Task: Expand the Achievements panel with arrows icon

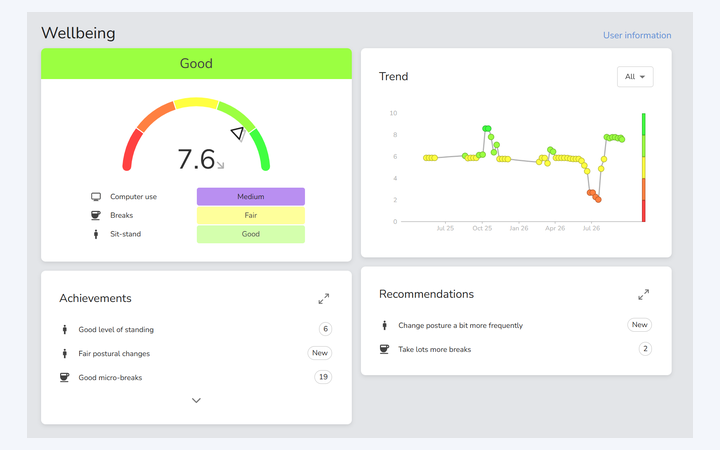Action: [x=324, y=299]
